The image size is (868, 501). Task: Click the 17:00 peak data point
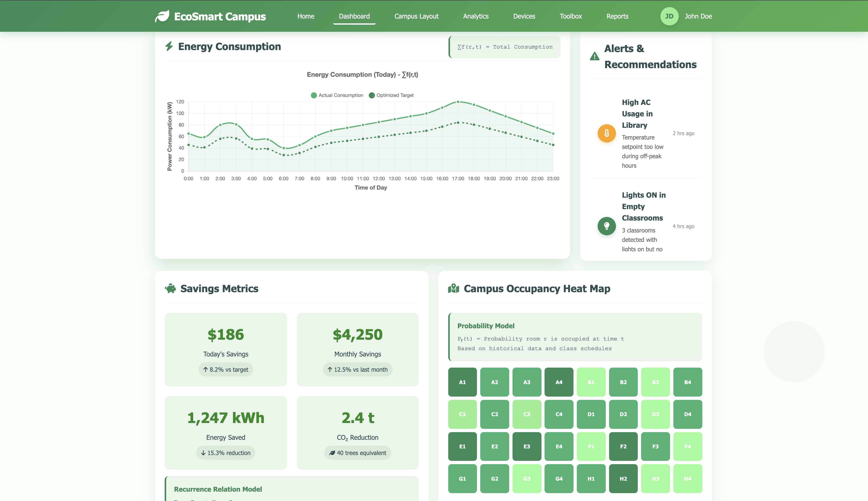(458, 102)
